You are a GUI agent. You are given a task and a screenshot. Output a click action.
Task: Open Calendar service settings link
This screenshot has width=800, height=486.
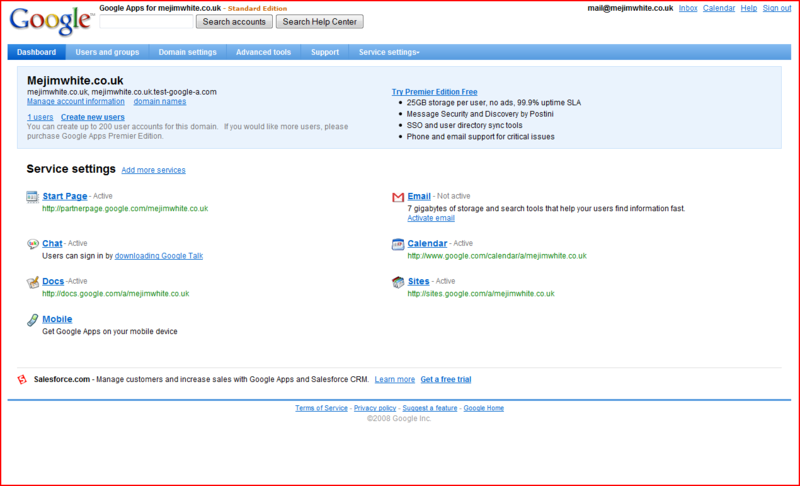[427, 243]
